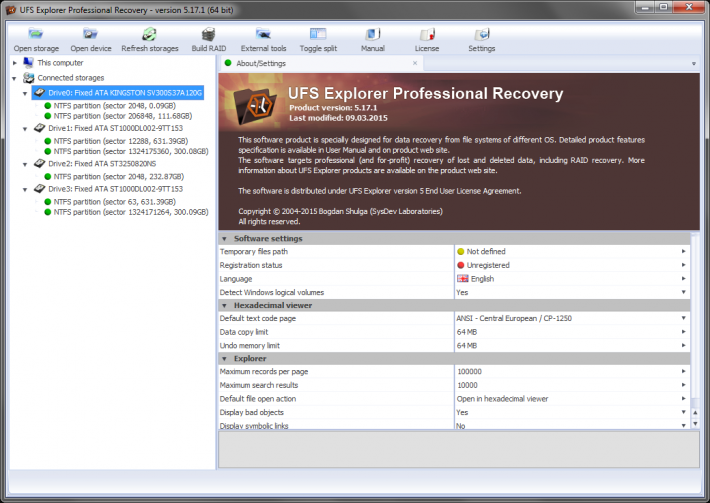The width and height of the screenshot is (710, 503).
Task: Click the Connected storages icon
Action: (x=29, y=78)
